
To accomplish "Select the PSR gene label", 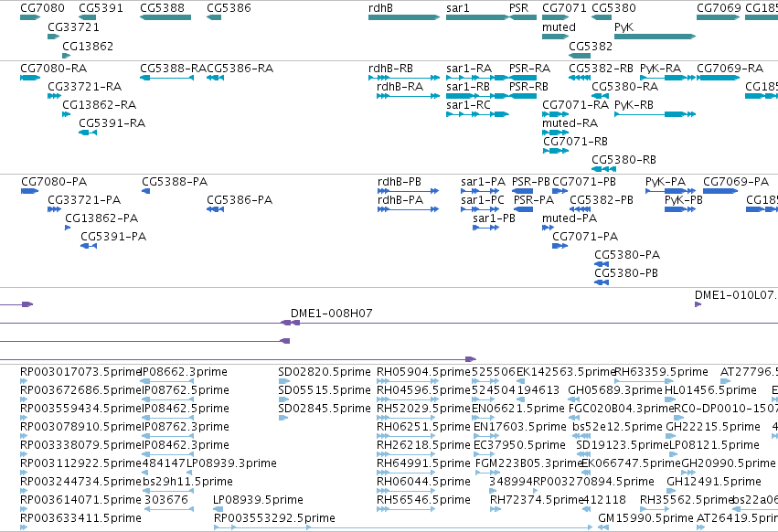I will pos(518,8).
